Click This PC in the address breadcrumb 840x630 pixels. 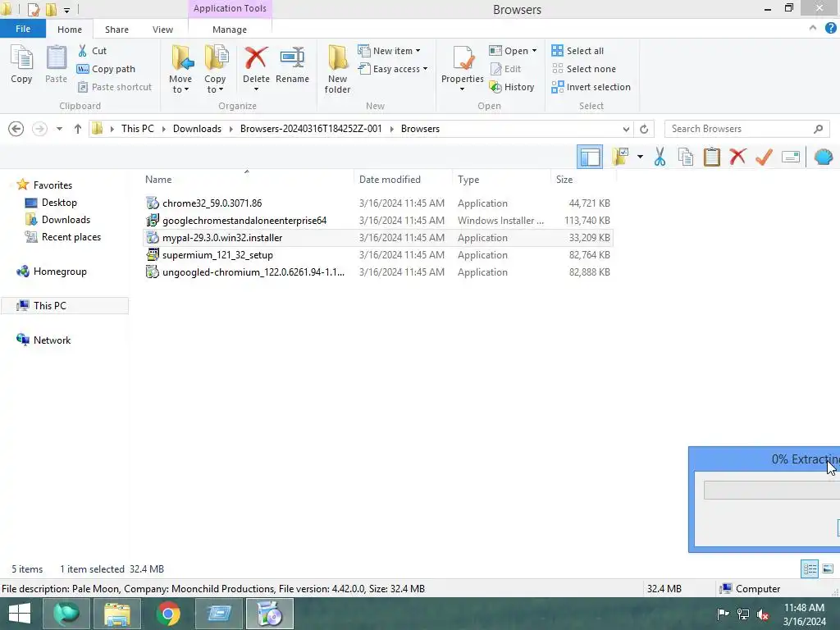[x=137, y=129]
